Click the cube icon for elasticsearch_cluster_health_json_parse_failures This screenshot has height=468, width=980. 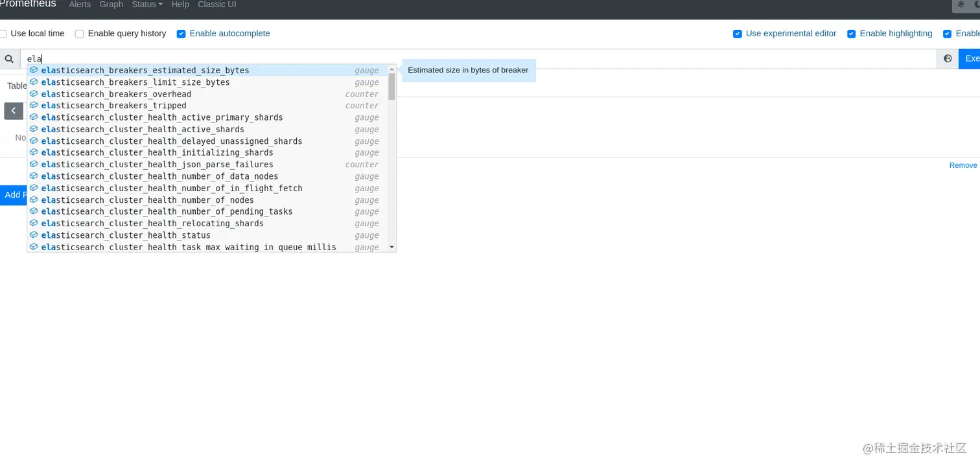pos(34,164)
